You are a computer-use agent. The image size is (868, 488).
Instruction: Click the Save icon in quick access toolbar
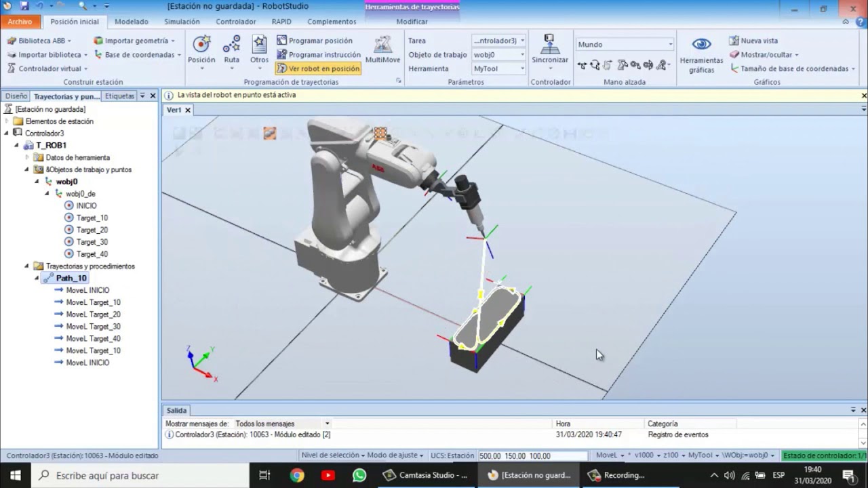click(x=24, y=6)
